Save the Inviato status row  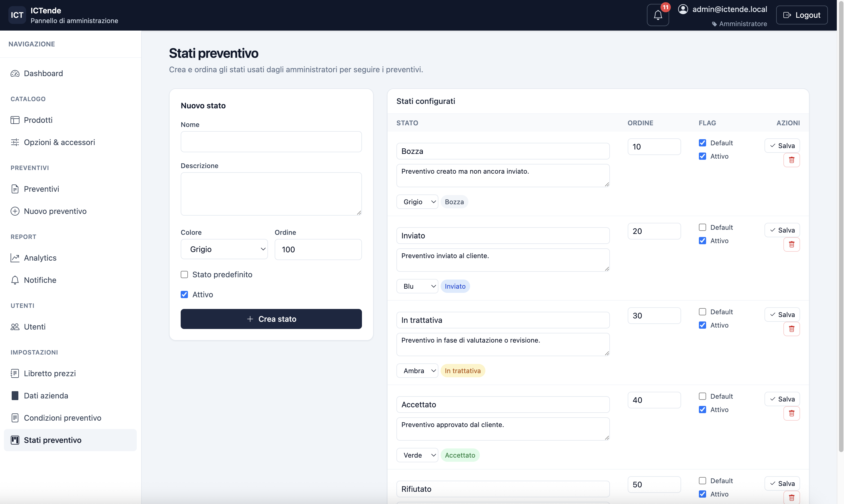click(782, 230)
